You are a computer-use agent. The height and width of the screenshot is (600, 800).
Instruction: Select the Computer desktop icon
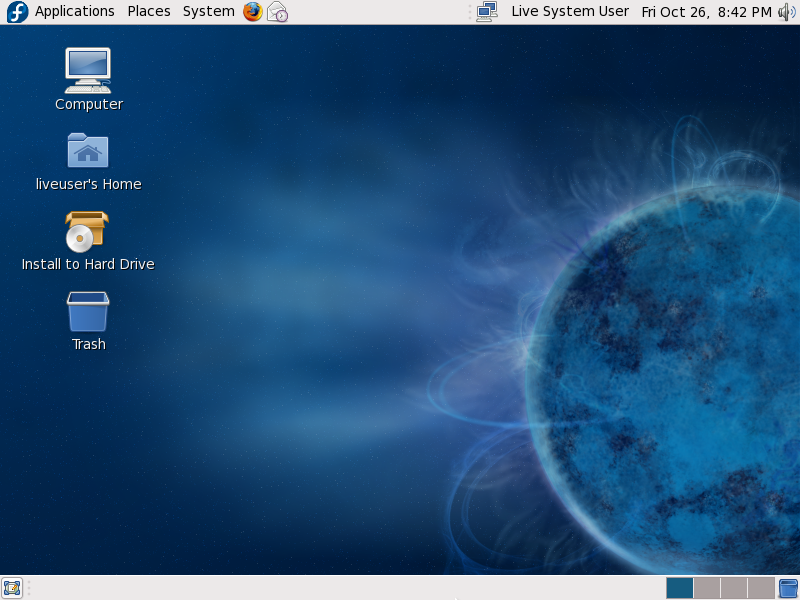pyautogui.click(x=88, y=71)
